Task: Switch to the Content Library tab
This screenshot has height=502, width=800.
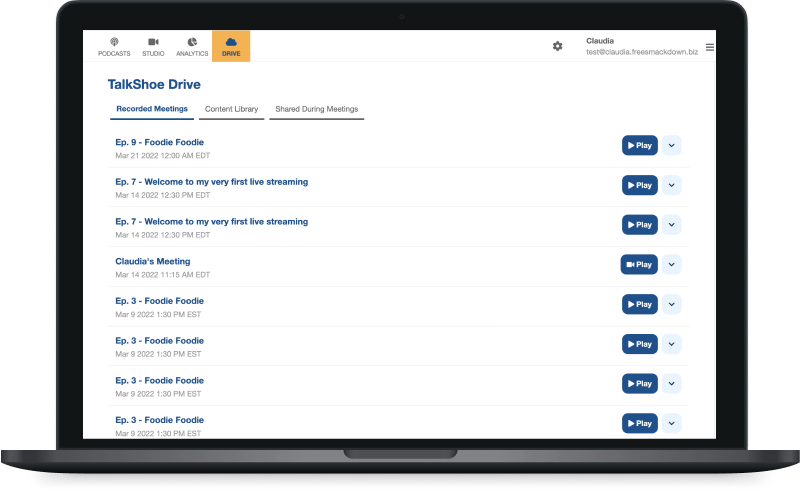Action: tap(232, 109)
